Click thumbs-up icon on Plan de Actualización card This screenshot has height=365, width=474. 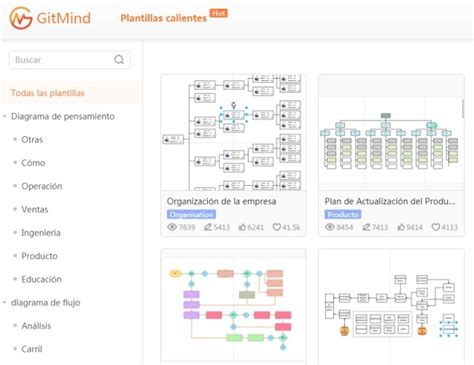point(401,227)
